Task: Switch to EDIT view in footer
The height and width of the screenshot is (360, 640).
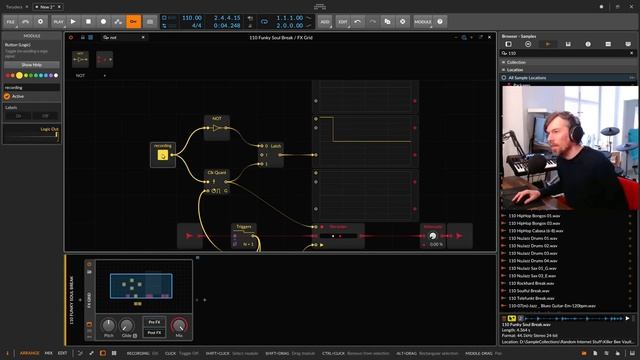Action: click(x=62, y=353)
